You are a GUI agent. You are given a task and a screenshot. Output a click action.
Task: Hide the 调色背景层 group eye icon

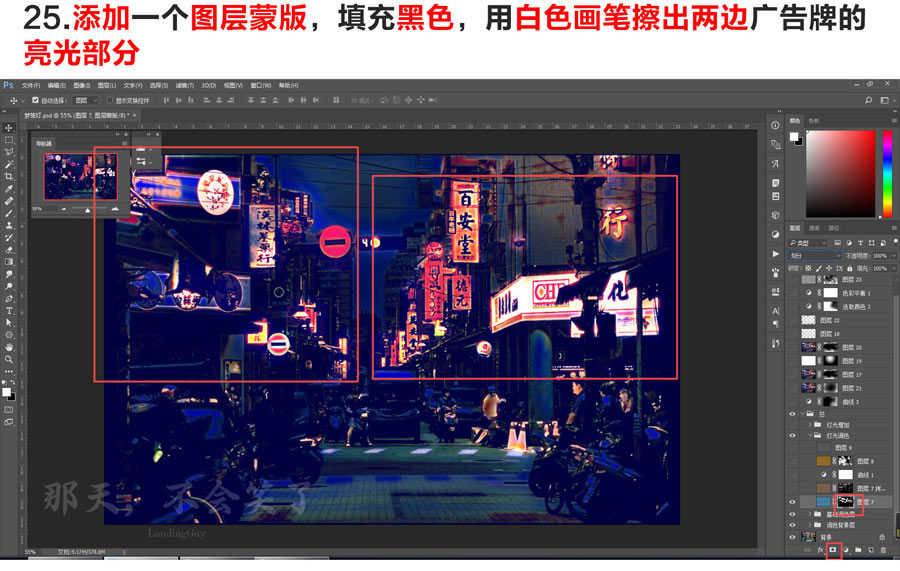(793, 525)
